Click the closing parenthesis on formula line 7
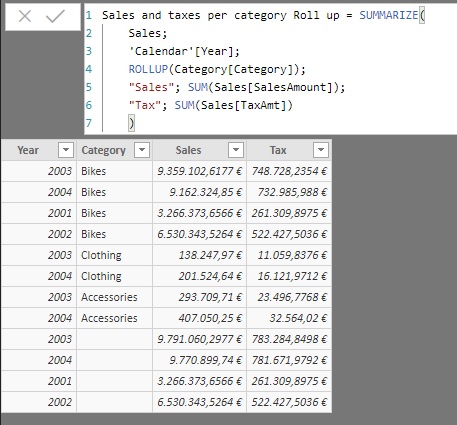Viewport: 457px width, 425px height. [x=131, y=123]
